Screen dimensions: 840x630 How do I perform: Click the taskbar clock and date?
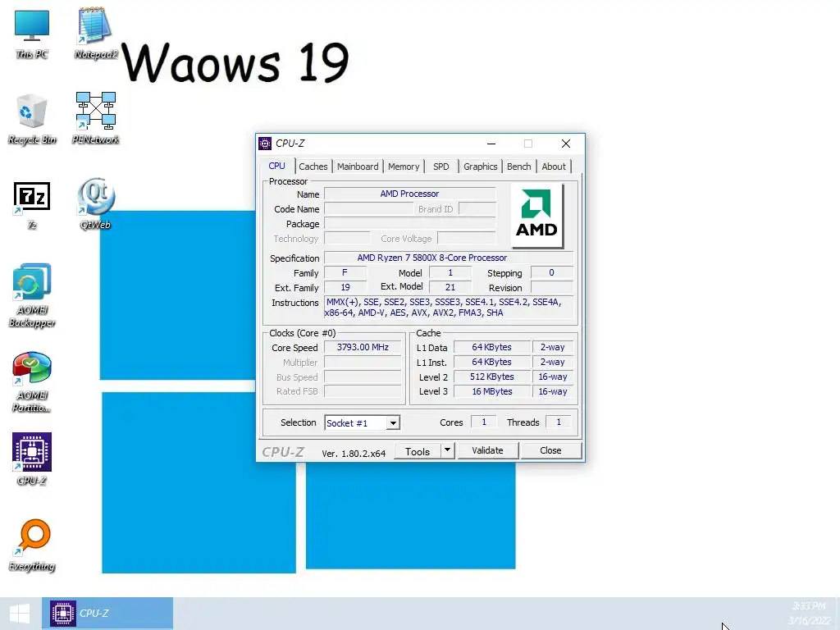point(809,614)
